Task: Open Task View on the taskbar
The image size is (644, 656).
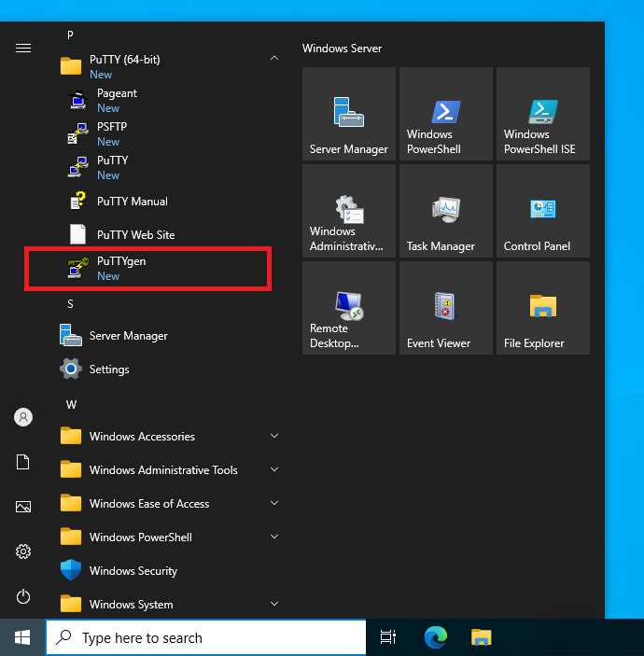Action: (x=388, y=637)
